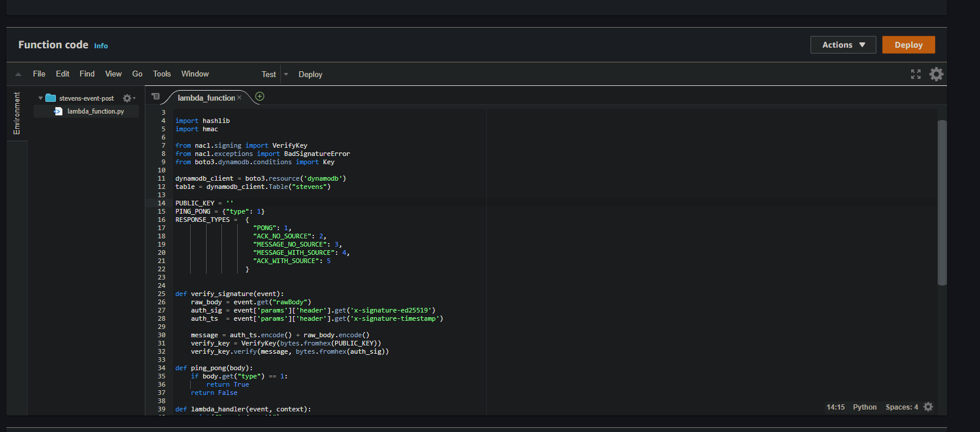Open the Go menu
This screenshot has height=432, width=980.
pos(137,74)
